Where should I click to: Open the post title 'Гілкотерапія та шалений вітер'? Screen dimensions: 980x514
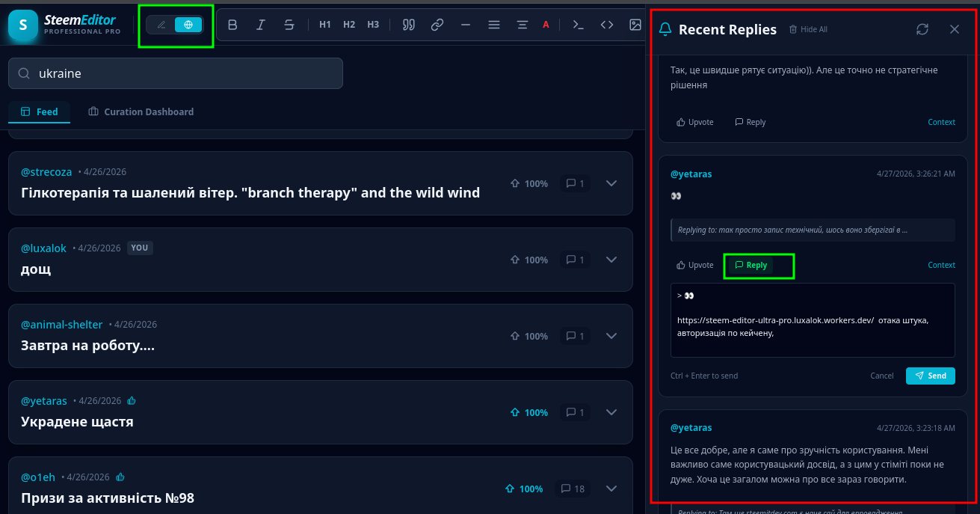point(250,192)
